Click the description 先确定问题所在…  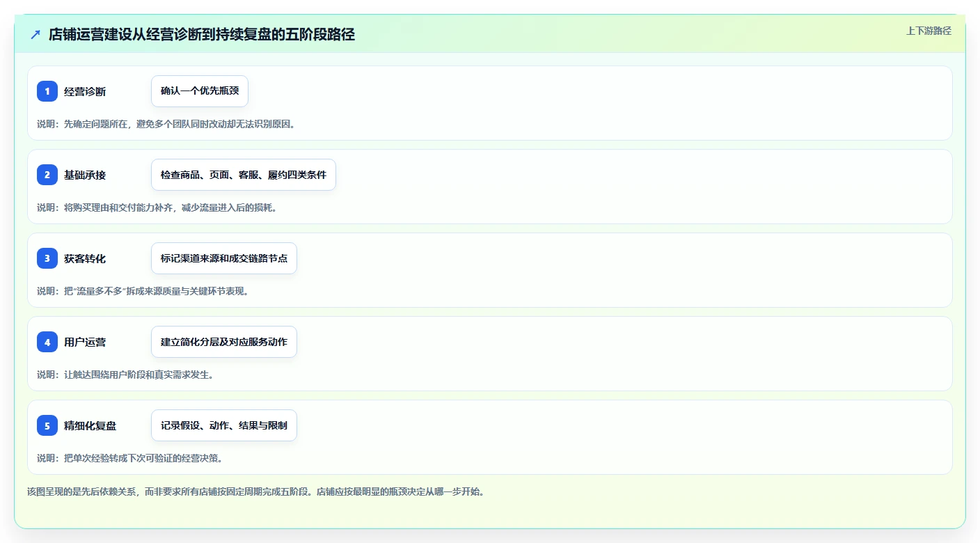(166, 124)
